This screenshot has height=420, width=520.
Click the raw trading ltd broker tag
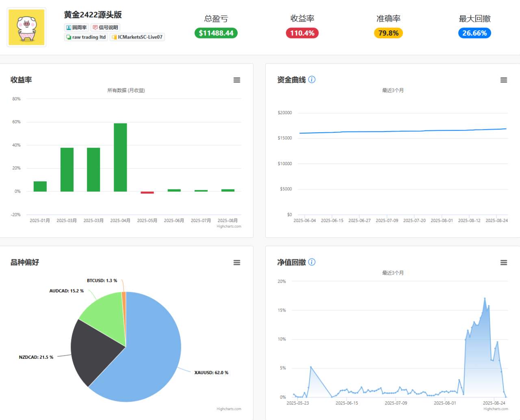tap(86, 37)
